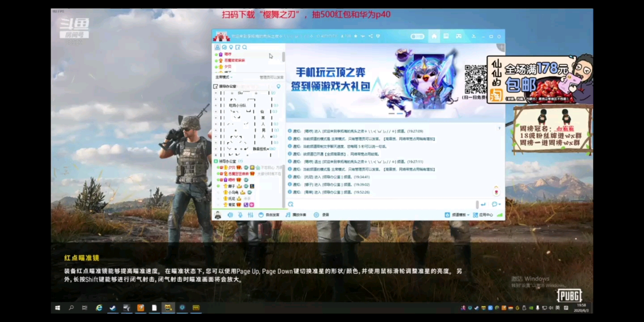644x322 pixels.
Task: Click the shield icon in channel header
Action: 378,36
